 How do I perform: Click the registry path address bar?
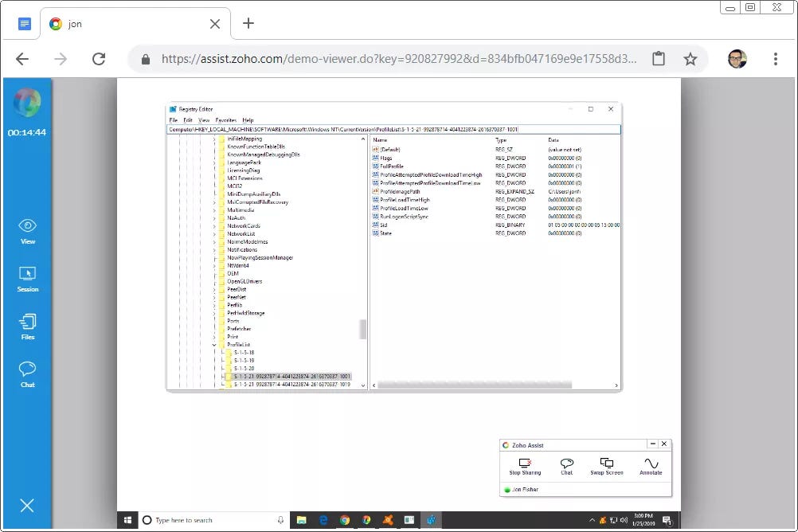(394, 129)
